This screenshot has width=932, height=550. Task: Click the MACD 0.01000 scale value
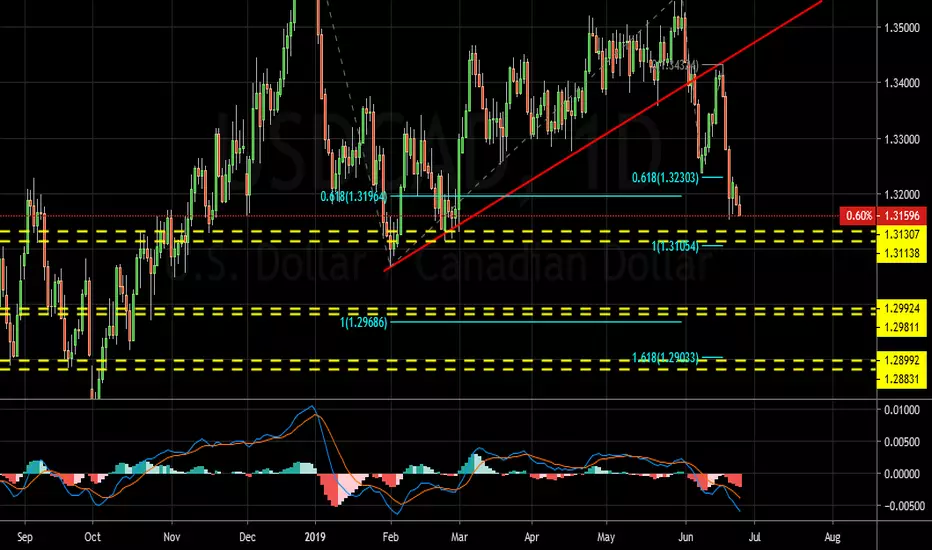click(902, 410)
